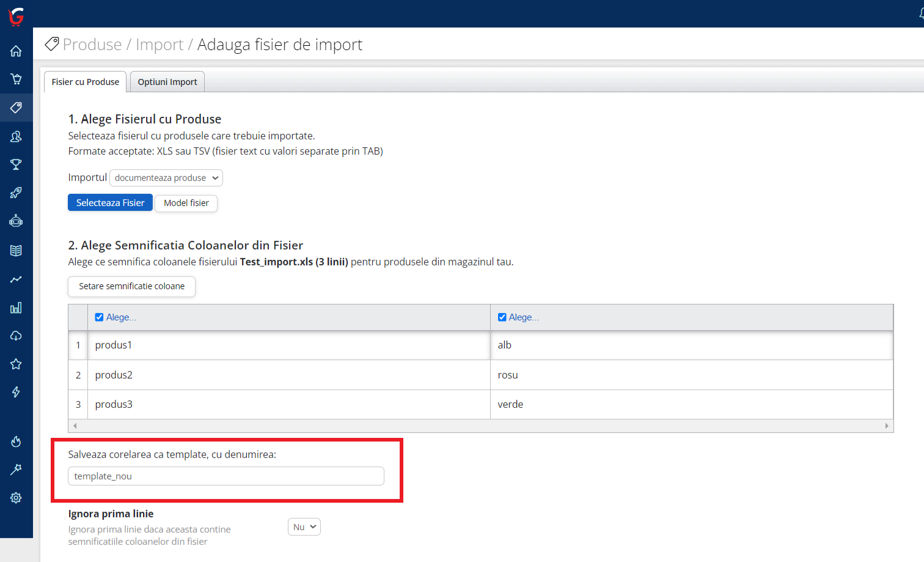Open the customers icon in sidebar

pos(16,136)
